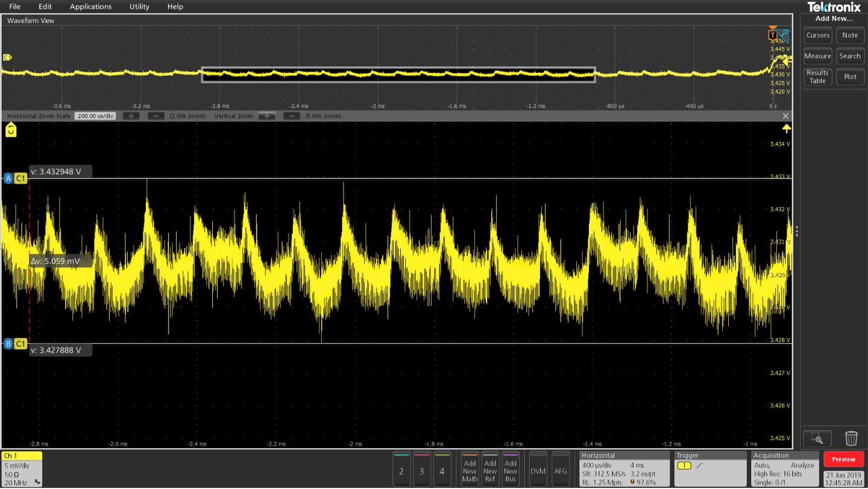The image size is (868, 489).
Task: Open the Applications menu
Action: (x=90, y=7)
